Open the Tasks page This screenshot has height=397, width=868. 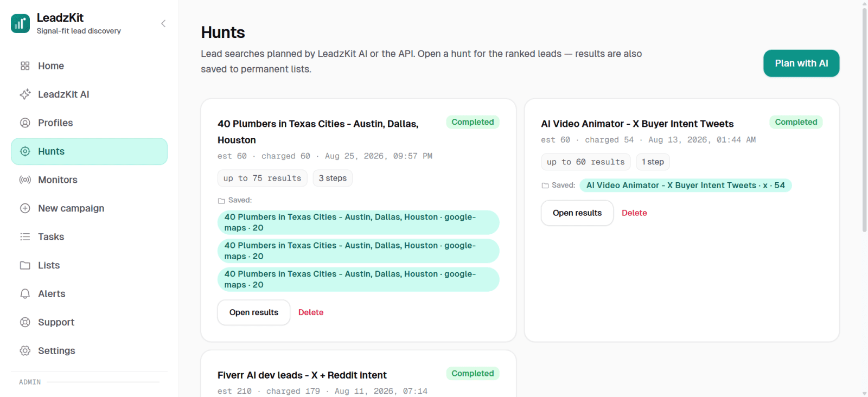click(x=89, y=236)
